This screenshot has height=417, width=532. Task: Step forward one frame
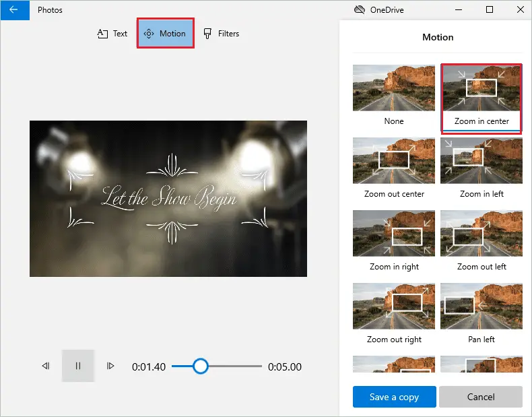[x=110, y=366]
